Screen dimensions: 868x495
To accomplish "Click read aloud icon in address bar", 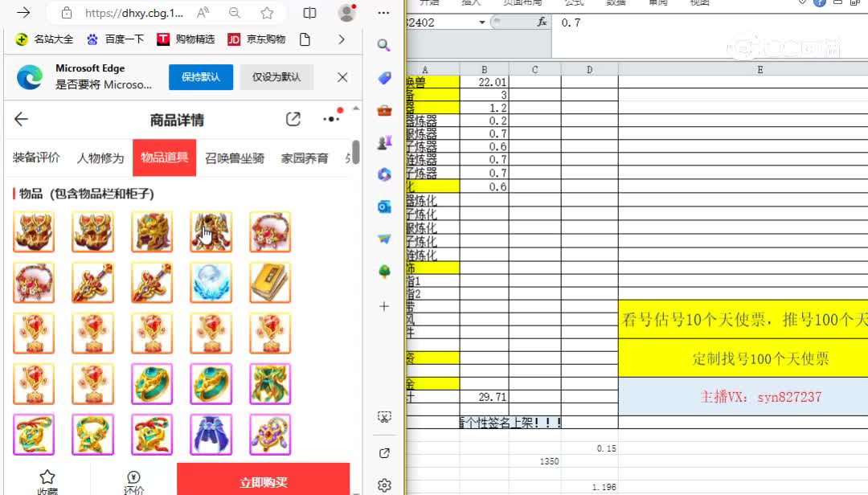I will point(203,13).
